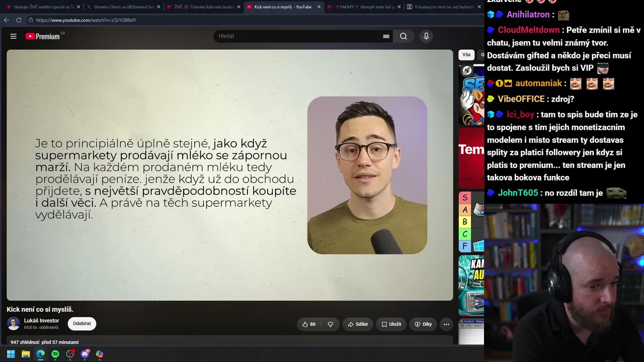Viewport: 644px width, 362px height.
Task: Start voice search with microphone icon
Action: (426, 36)
